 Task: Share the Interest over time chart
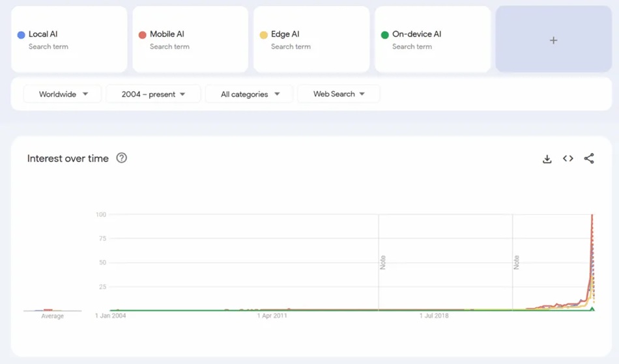(x=589, y=159)
